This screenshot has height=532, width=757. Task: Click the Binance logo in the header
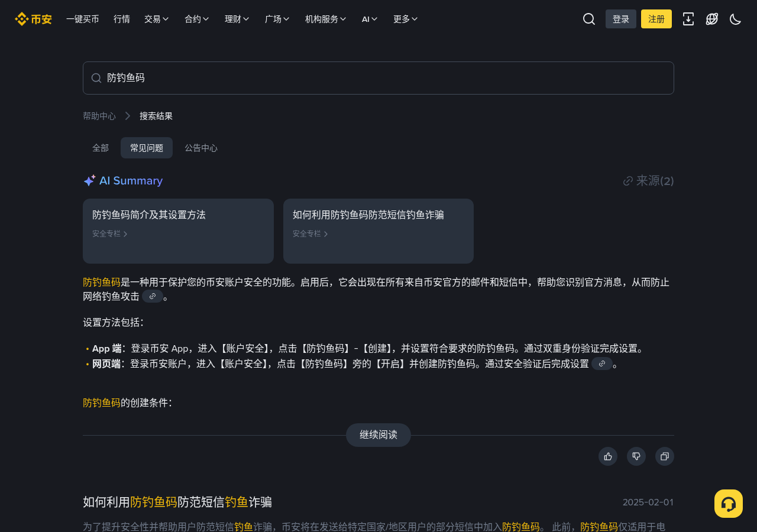33,19
